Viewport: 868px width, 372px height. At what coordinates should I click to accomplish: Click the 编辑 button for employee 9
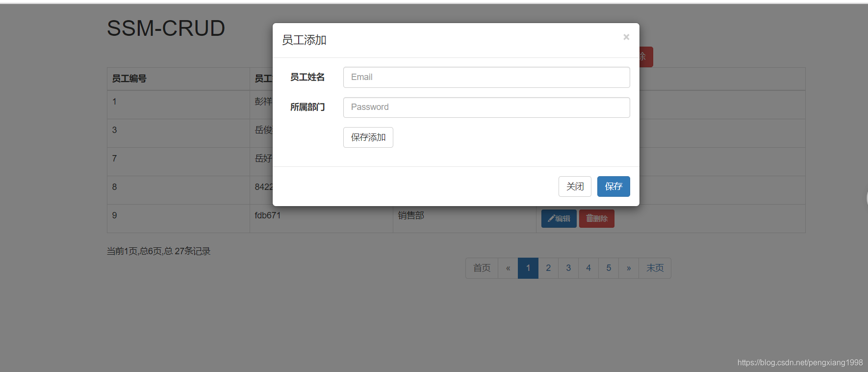click(x=559, y=219)
